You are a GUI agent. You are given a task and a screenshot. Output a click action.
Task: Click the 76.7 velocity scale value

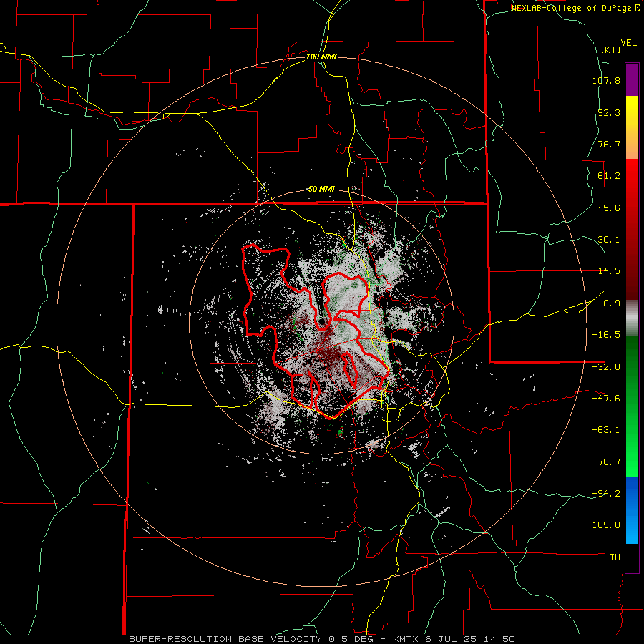coord(609,144)
